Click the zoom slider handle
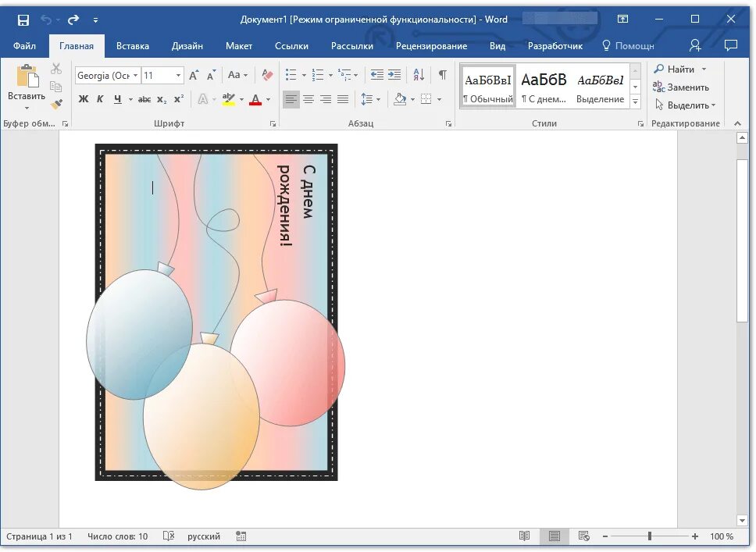756x552 pixels. (x=650, y=536)
